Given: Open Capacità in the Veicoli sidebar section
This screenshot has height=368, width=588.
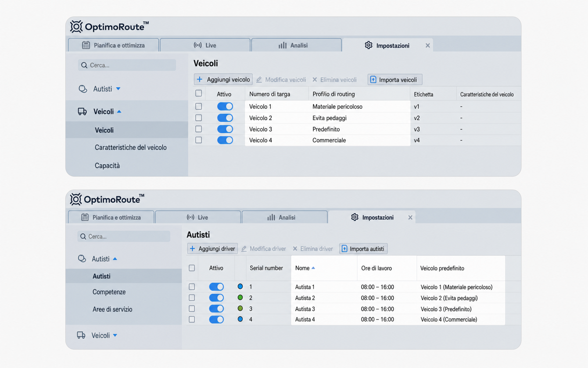Looking at the screenshot, I should tap(127, 166).
